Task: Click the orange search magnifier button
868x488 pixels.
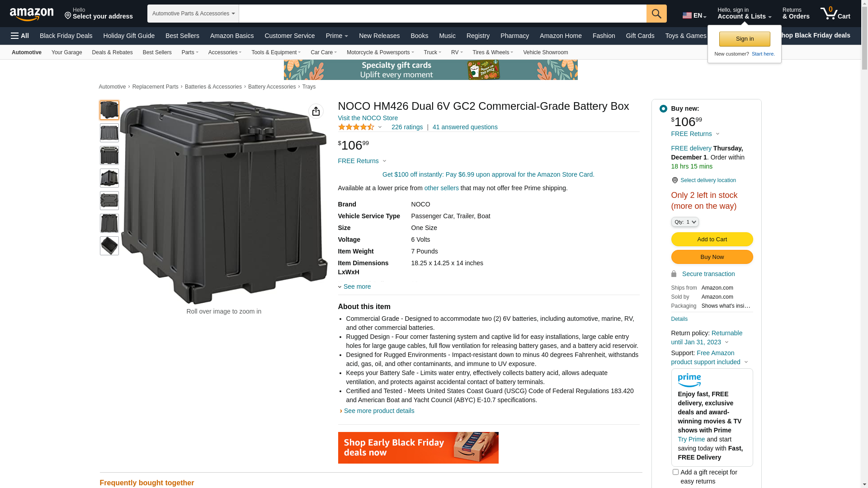Action: [656, 14]
